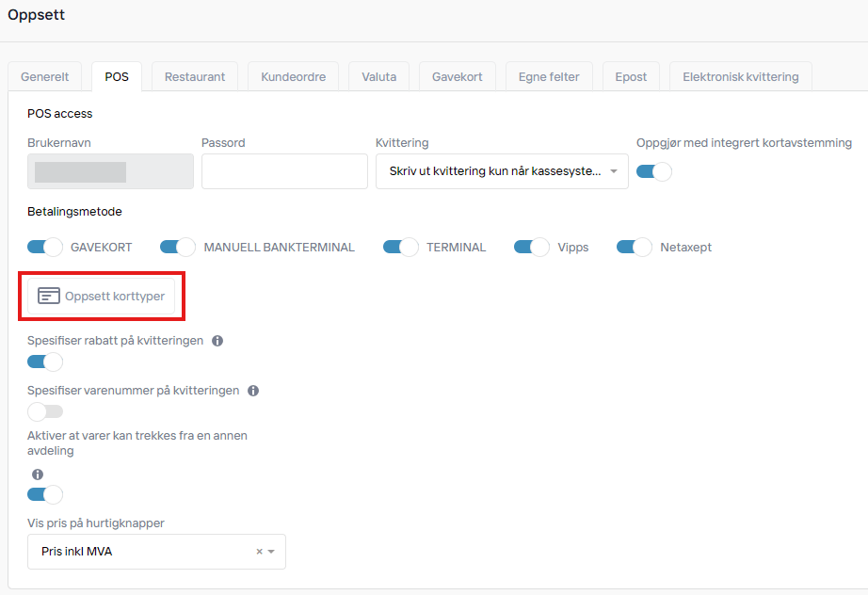Disable Vipps payment method
The width and height of the screenshot is (868, 595).
(x=531, y=248)
